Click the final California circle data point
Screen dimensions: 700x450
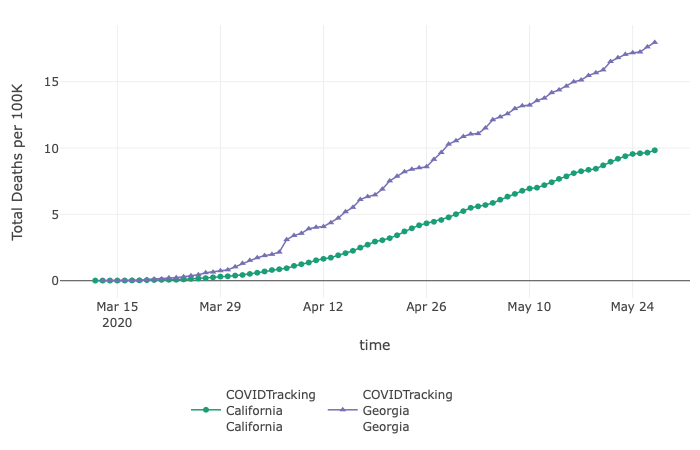(655, 150)
